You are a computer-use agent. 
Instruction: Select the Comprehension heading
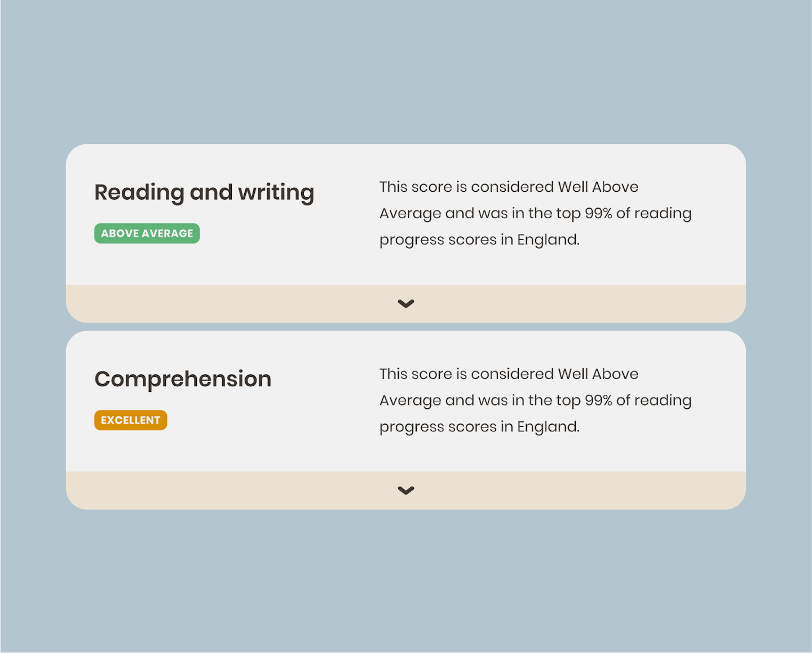pos(183,379)
